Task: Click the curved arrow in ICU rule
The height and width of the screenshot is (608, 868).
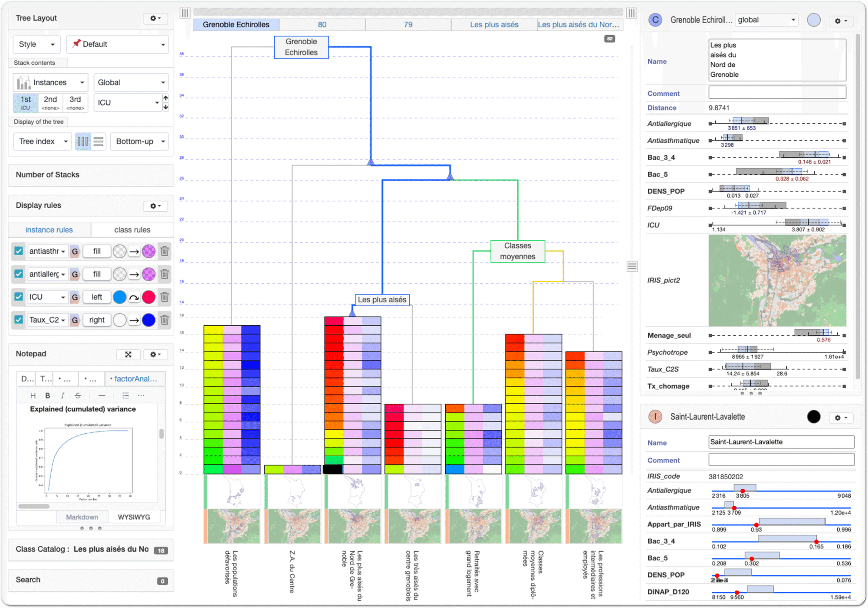Action: coord(134,297)
